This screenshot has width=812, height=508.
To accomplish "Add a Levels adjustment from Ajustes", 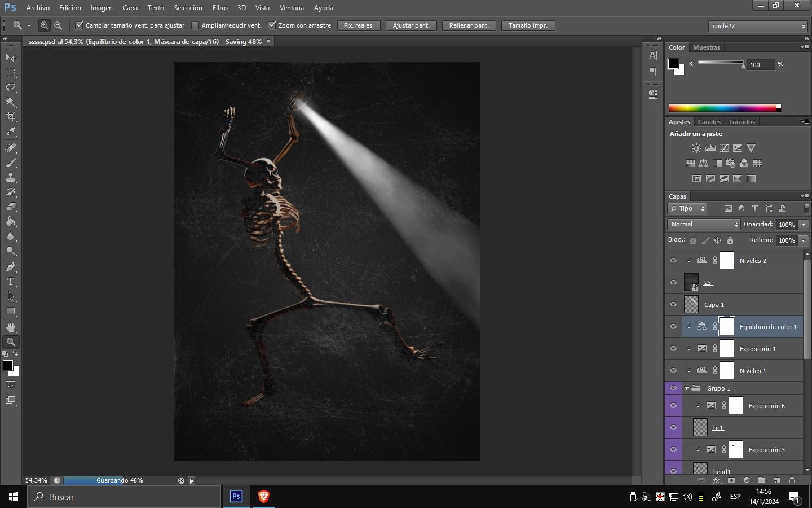I will click(710, 148).
